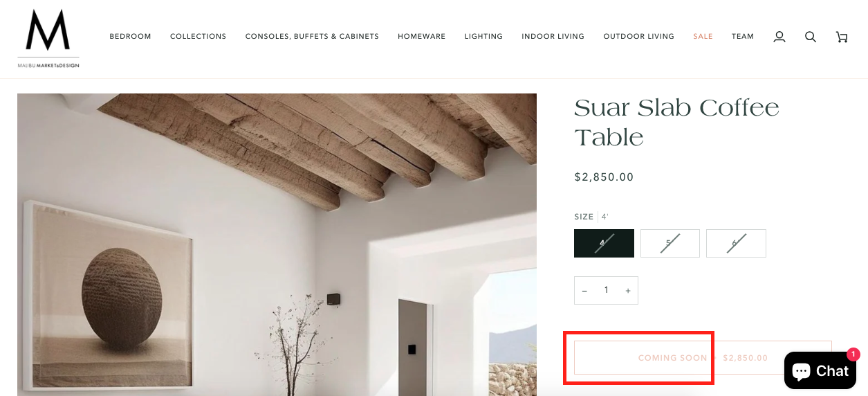Image resolution: width=868 pixels, height=396 pixels.
Task: Click the quantity input field
Action: (607, 291)
